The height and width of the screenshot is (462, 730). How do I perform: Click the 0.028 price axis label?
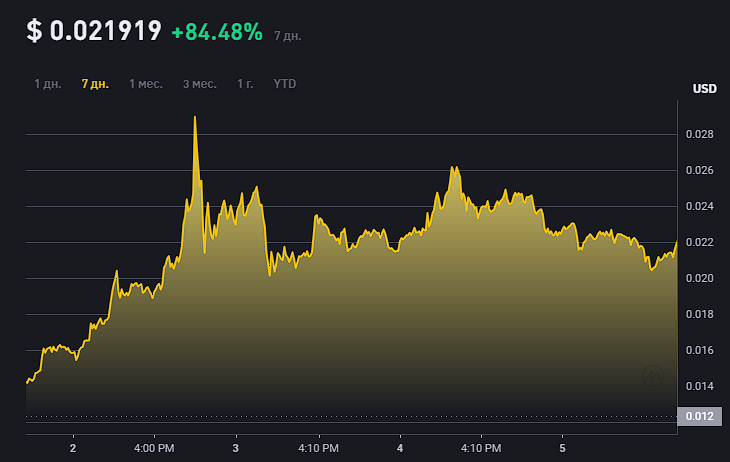point(699,134)
